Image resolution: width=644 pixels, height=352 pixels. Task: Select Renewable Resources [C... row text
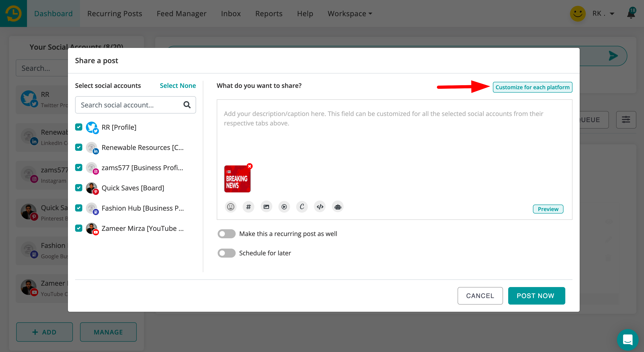[x=143, y=147]
